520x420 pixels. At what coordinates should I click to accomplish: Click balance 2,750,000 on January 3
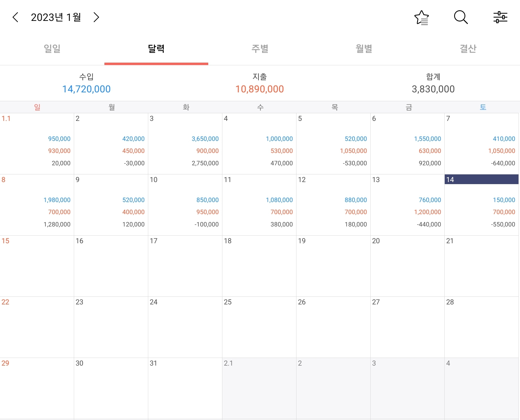[205, 163]
